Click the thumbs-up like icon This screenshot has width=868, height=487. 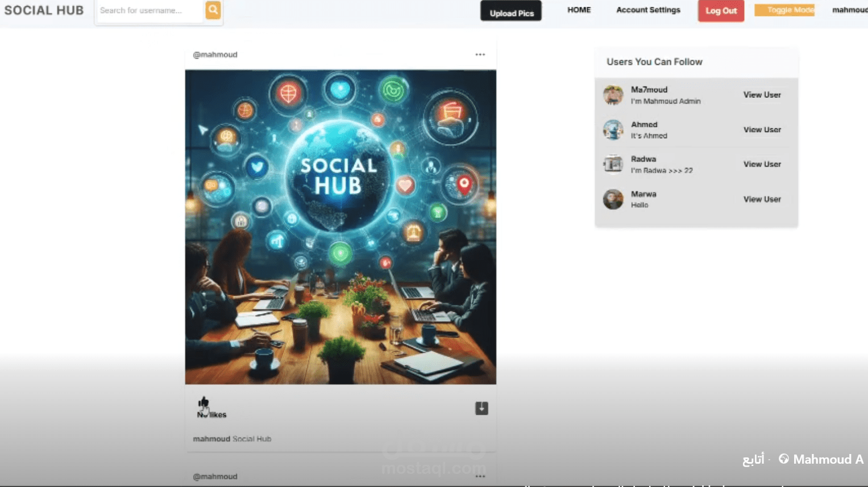[203, 403]
